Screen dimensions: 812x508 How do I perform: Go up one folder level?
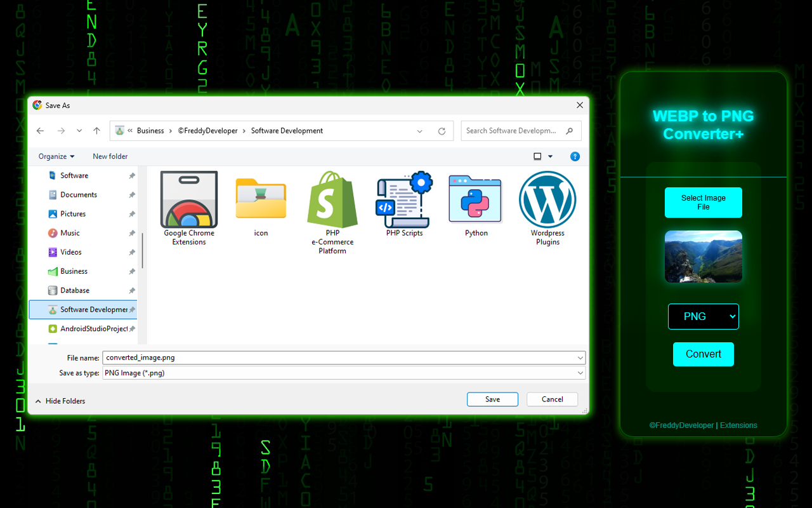click(x=96, y=131)
